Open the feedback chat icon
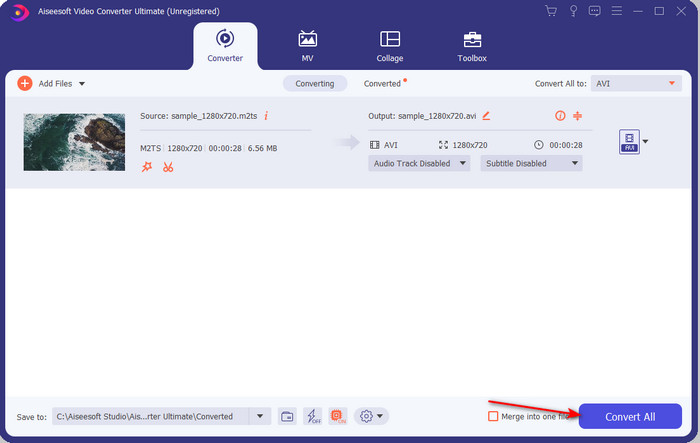The height and width of the screenshot is (443, 700). [x=594, y=11]
